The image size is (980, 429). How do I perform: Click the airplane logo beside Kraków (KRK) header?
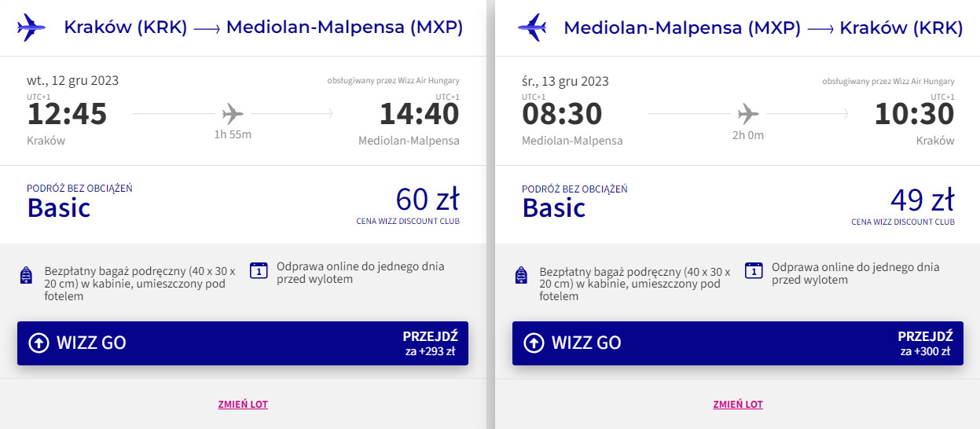click(x=31, y=27)
